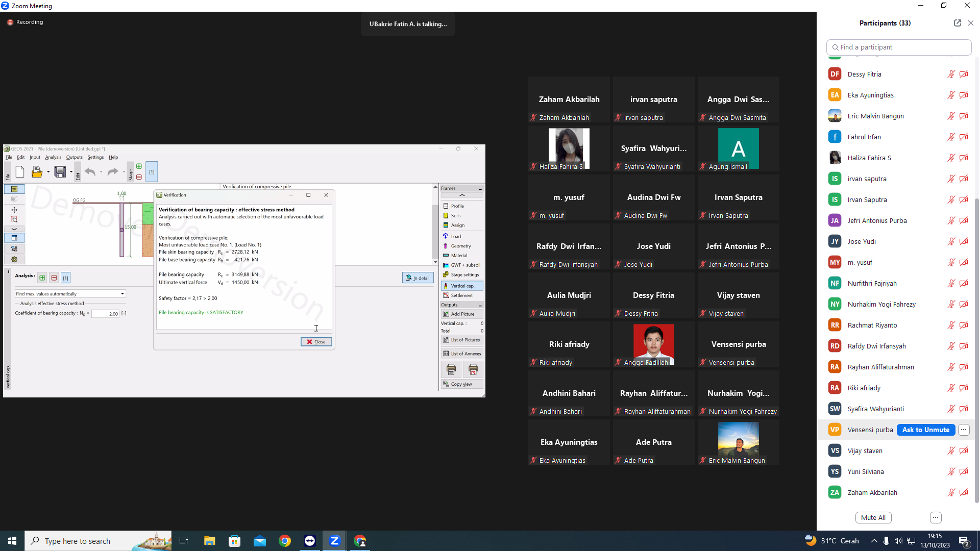Toggle Jose Yudi video icon
This screenshot has width=980, height=551.
coord(964,242)
